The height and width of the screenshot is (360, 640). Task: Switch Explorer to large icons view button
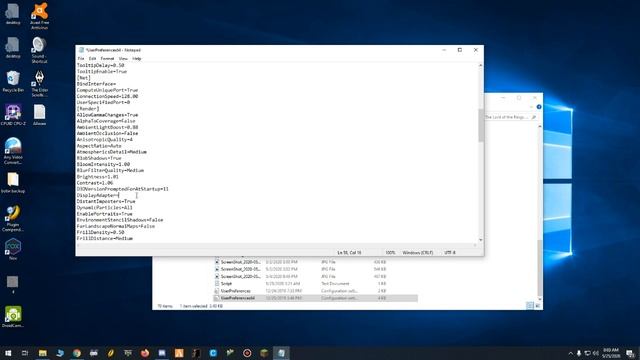pos(538,305)
